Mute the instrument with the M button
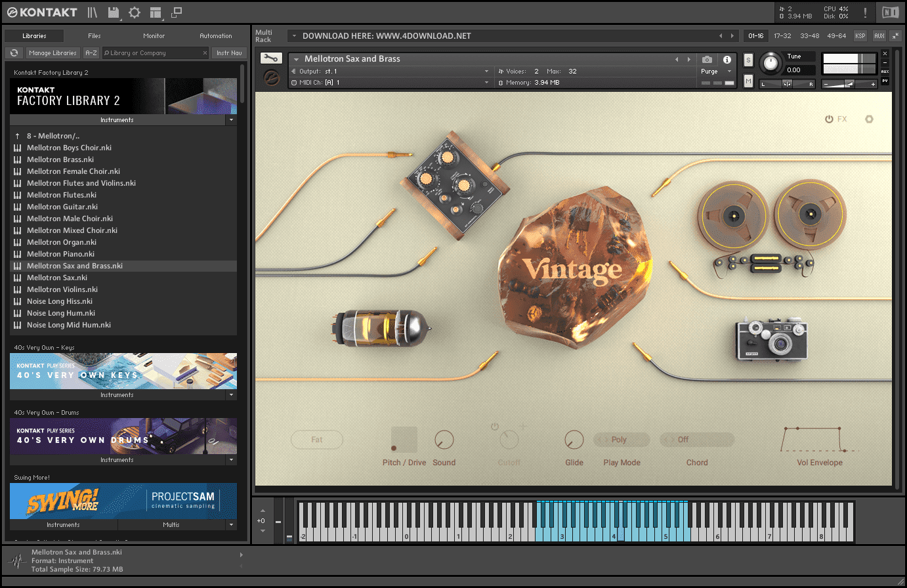The image size is (907, 588). pyautogui.click(x=748, y=81)
